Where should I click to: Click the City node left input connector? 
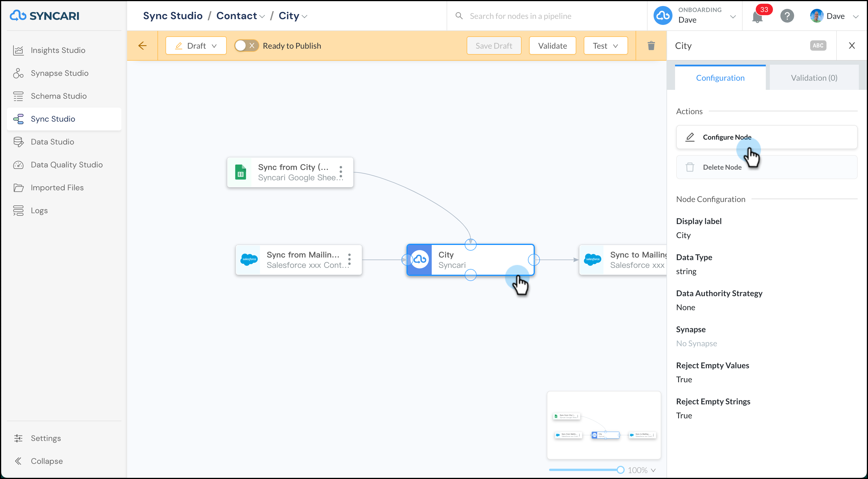click(x=407, y=260)
